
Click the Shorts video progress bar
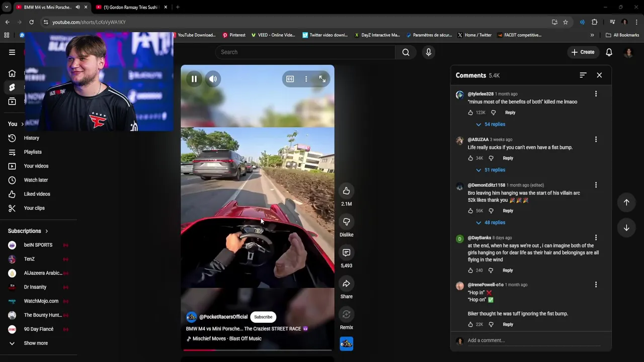click(258, 350)
